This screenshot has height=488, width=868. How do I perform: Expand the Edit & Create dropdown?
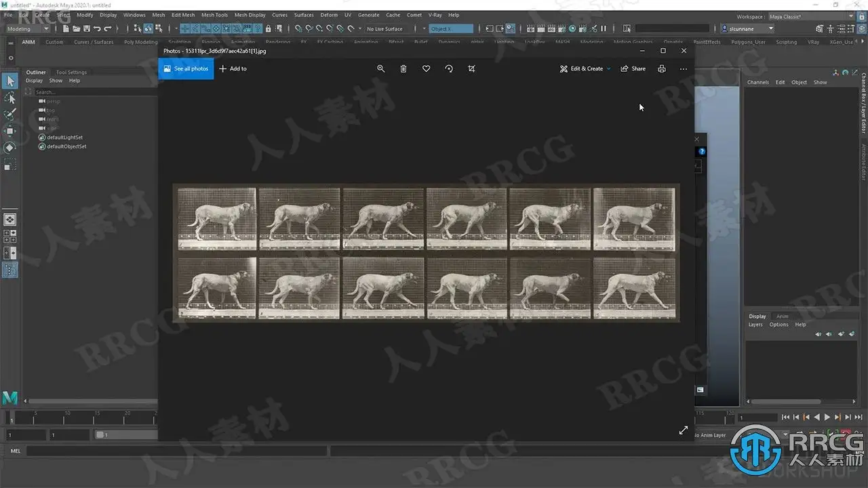coord(585,68)
